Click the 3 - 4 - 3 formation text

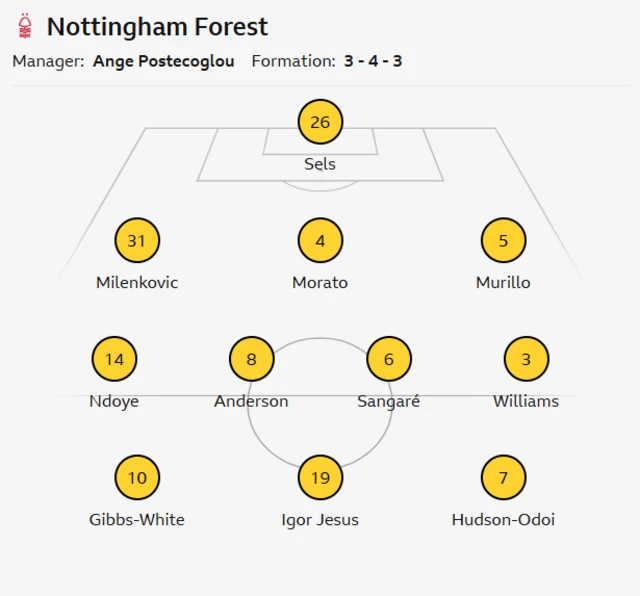pyautogui.click(x=373, y=61)
